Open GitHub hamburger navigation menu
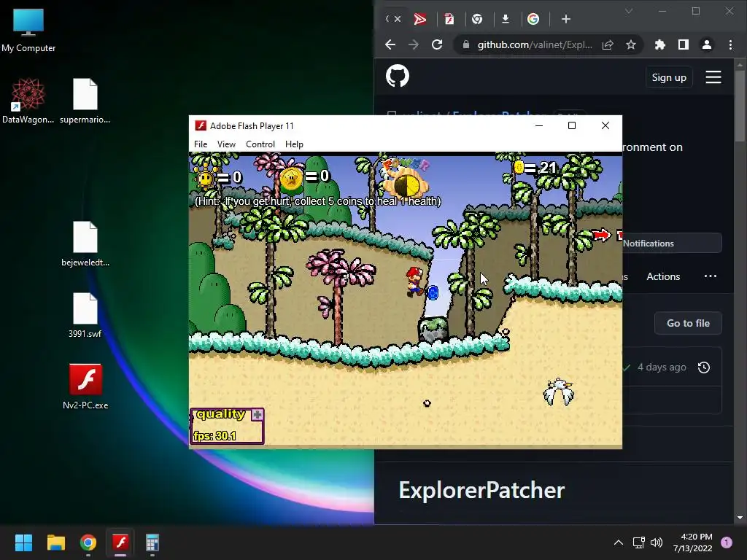Viewport: 747px width, 560px height. tap(713, 77)
